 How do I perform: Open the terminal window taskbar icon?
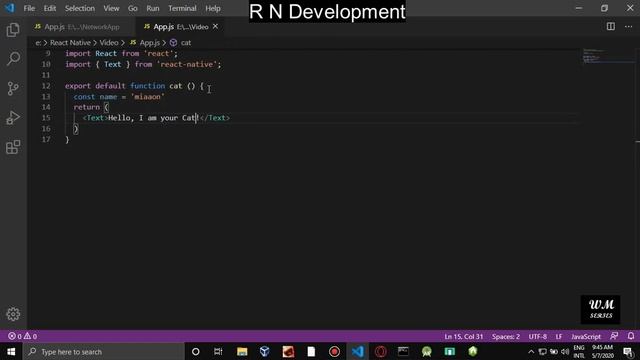403,351
